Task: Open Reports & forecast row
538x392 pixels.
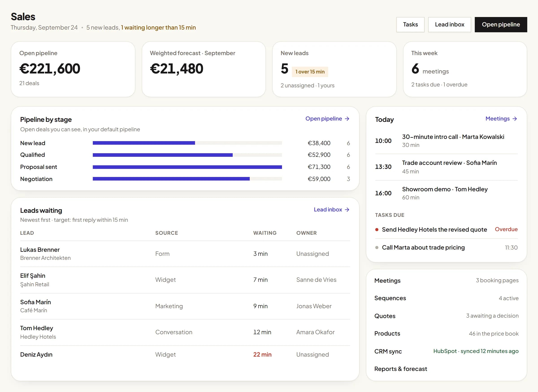Action: click(x=446, y=369)
